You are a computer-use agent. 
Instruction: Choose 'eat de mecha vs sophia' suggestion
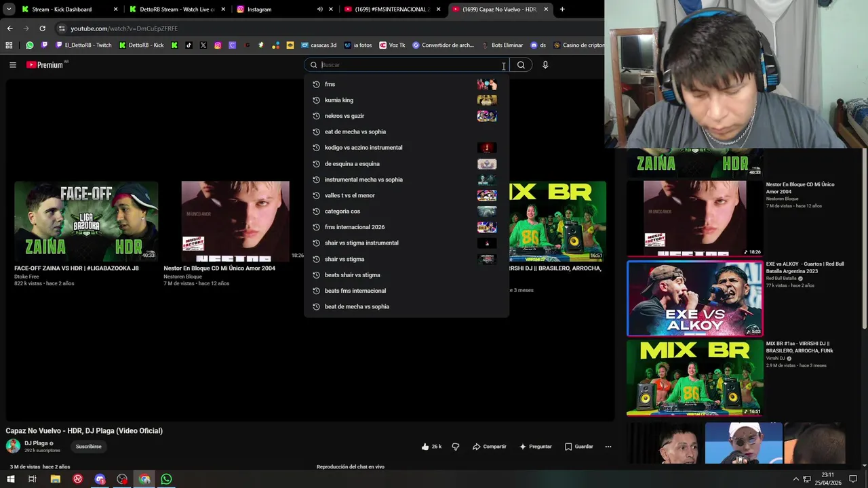[406, 132]
